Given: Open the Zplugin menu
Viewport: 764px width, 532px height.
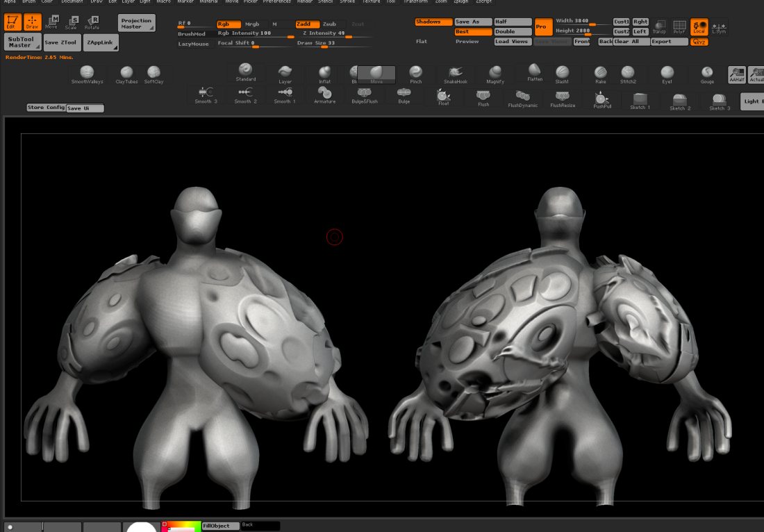Looking at the screenshot, I should (x=460, y=2).
